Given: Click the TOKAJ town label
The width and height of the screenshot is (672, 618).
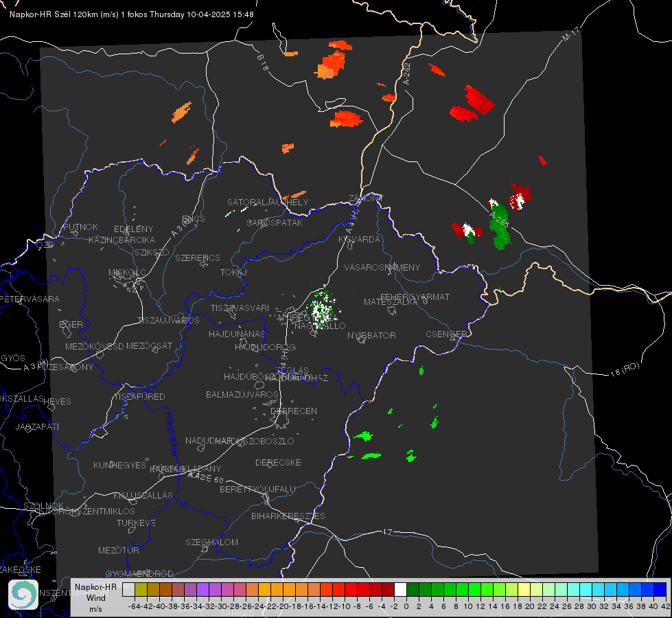Looking at the screenshot, I should click(x=234, y=273).
